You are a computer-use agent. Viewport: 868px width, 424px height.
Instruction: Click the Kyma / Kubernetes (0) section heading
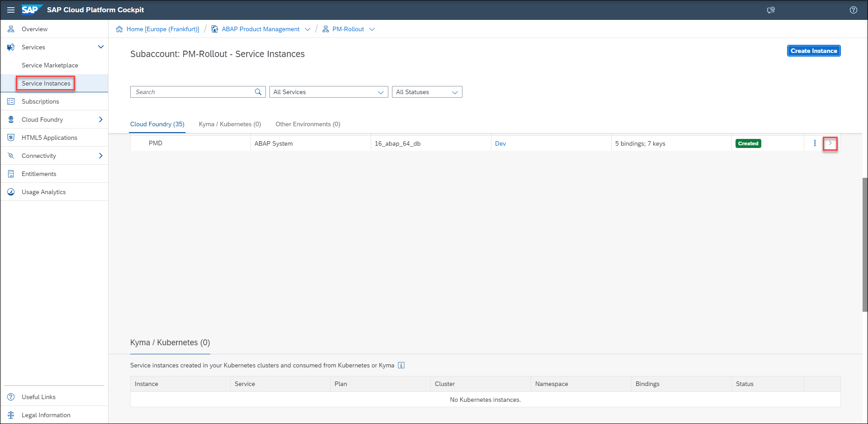pos(170,343)
